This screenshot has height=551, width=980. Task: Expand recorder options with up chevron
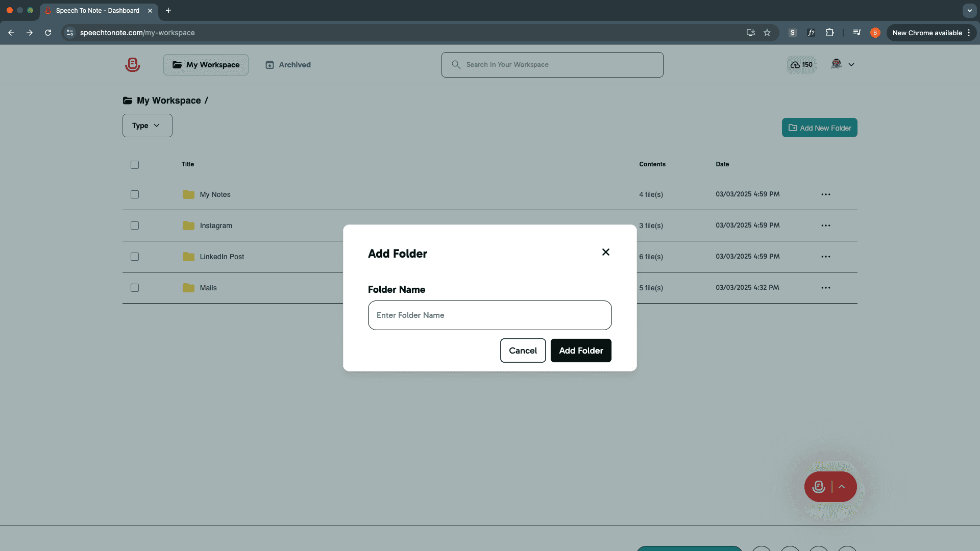coord(842,487)
